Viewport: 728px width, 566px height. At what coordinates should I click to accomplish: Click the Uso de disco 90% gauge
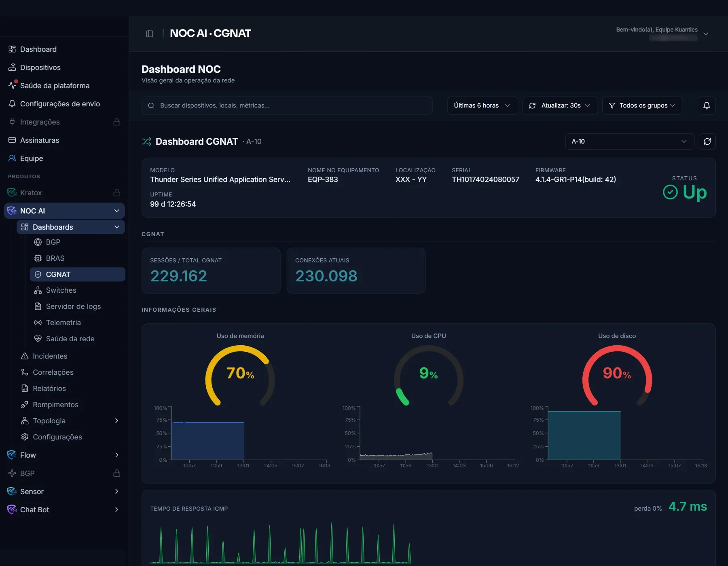click(x=617, y=375)
